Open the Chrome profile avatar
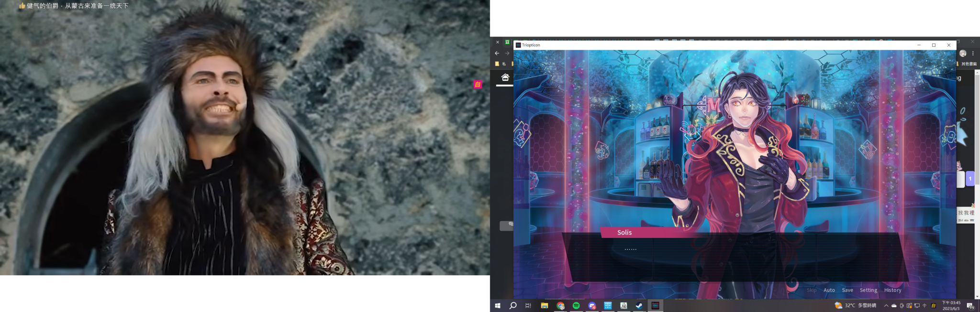The width and height of the screenshot is (980, 312). [x=963, y=54]
